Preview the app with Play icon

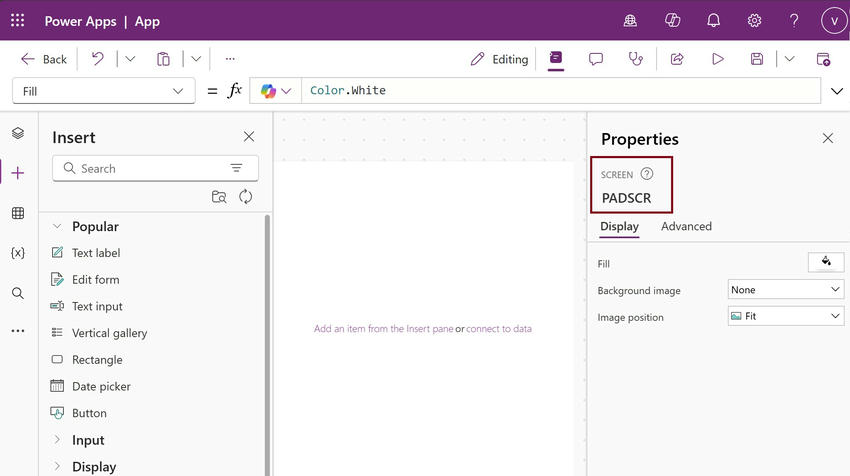point(718,59)
